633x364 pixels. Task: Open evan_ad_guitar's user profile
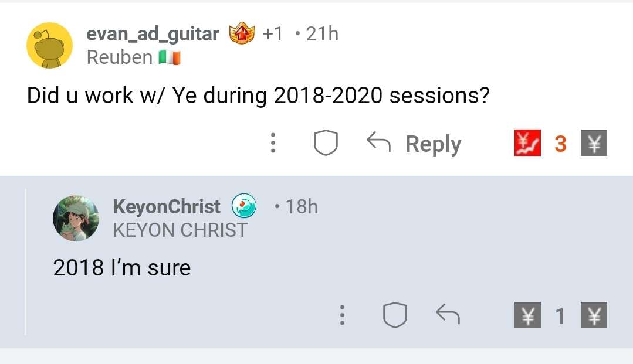[x=153, y=35]
